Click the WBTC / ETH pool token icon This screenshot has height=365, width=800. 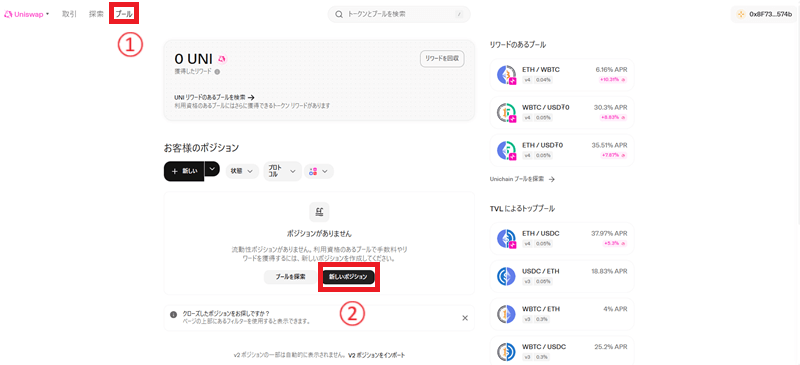point(506,314)
